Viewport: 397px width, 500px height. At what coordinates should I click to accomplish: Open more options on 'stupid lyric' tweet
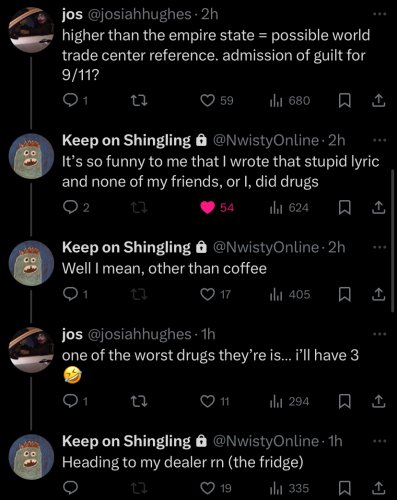(379, 141)
